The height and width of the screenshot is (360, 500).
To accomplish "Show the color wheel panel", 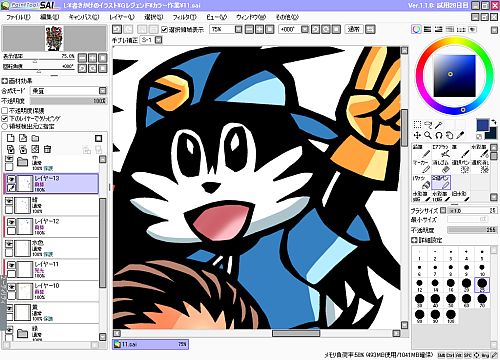I will [416, 29].
